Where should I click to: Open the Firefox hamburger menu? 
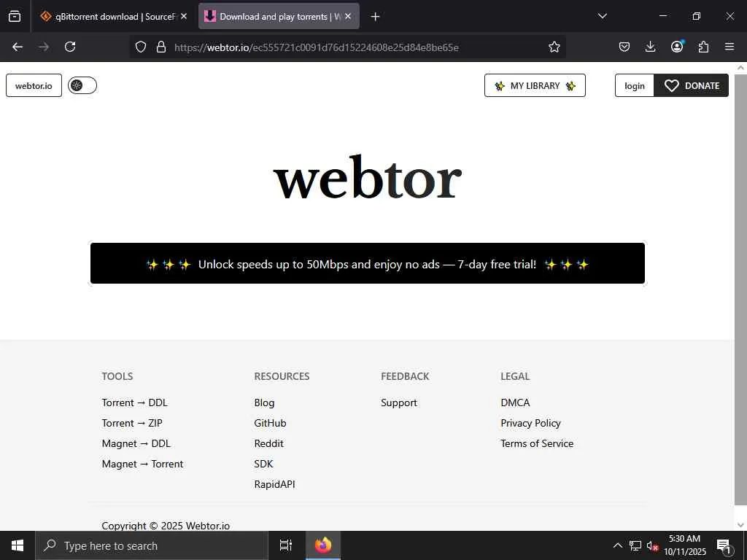click(x=729, y=47)
